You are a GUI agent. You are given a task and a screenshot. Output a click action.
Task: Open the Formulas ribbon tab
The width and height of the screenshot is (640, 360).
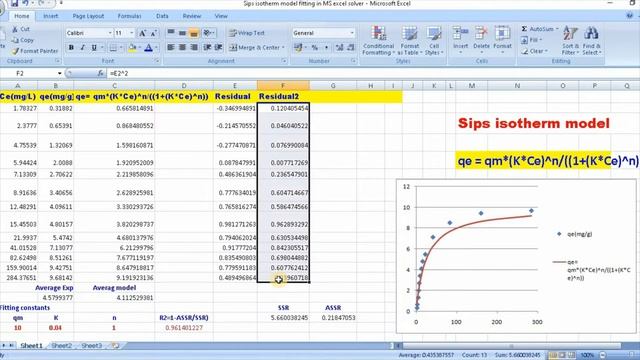click(129, 16)
